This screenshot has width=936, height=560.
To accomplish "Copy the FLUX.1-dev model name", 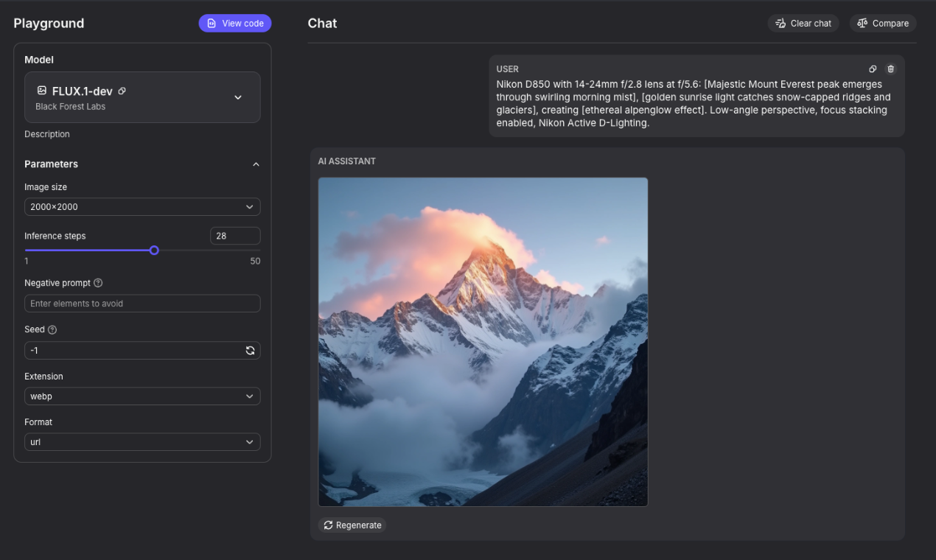I will pyautogui.click(x=122, y=91).
